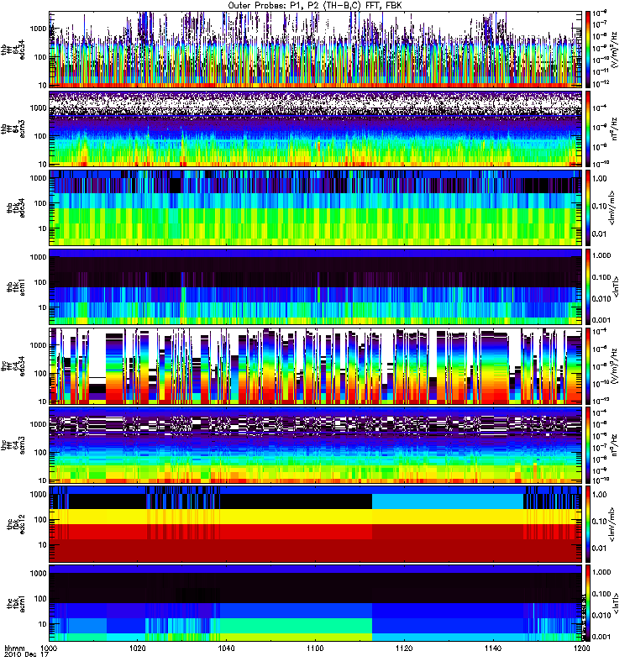Click the color bar beside thb fbk edc34 panel

click(588, 207)
